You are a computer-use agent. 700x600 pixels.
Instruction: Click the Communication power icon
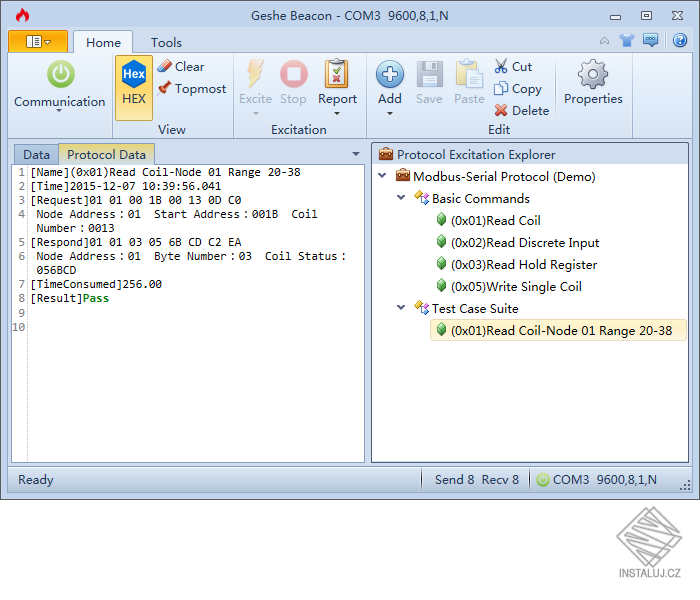tap(61, 74)
